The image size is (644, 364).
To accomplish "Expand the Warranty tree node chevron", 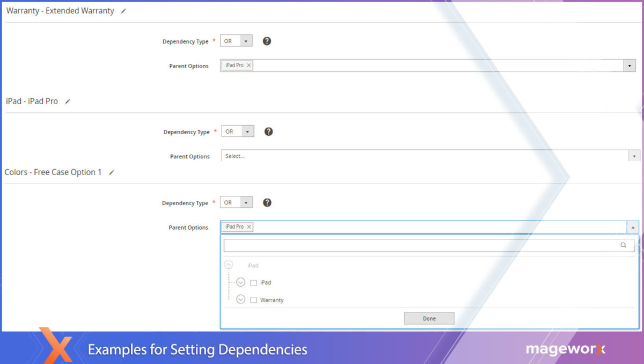I will point(240,300).
